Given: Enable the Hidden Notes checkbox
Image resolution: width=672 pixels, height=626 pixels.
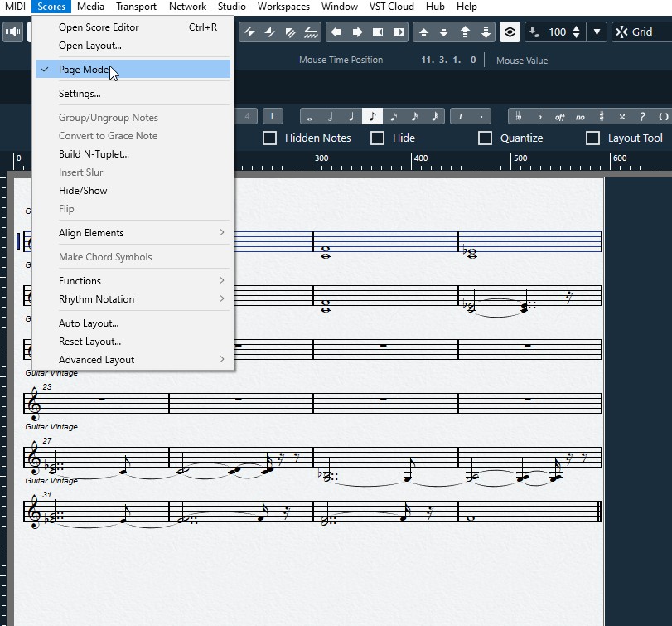Looking at the screenshot, I should (x=270, y=138).
